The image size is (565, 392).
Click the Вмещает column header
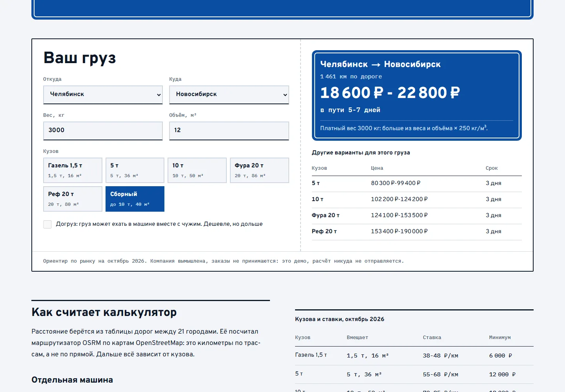(357, 338)
